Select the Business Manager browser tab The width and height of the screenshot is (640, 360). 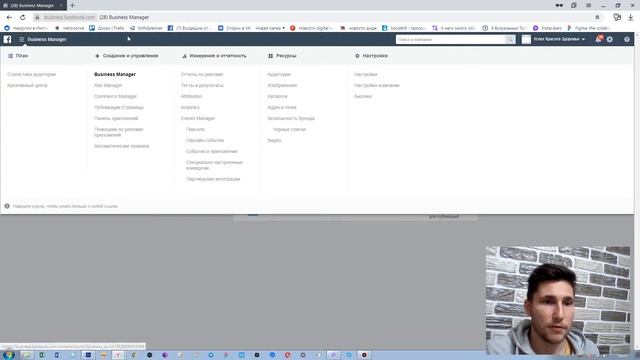click(x=33, y=5)
